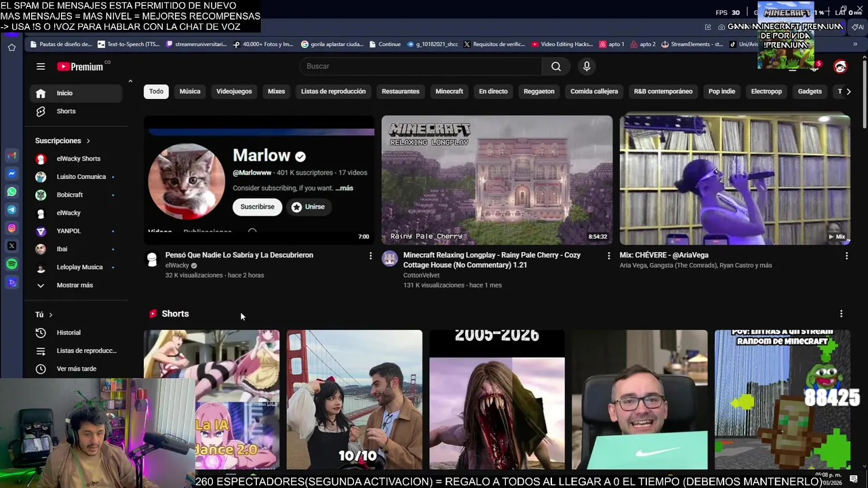Open Gmail from the browser sidebar

[12, 156]
